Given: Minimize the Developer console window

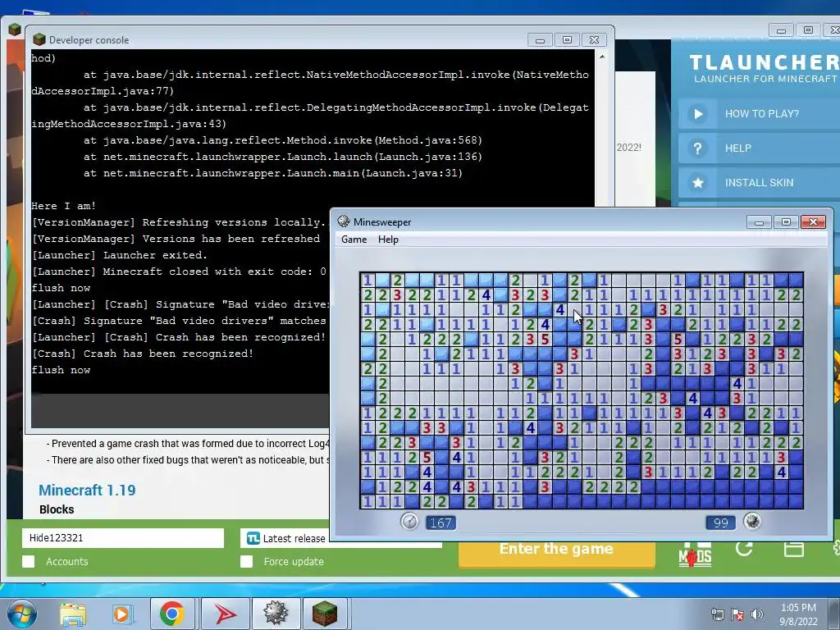Looking at the screenshot, I should [540, 40].
